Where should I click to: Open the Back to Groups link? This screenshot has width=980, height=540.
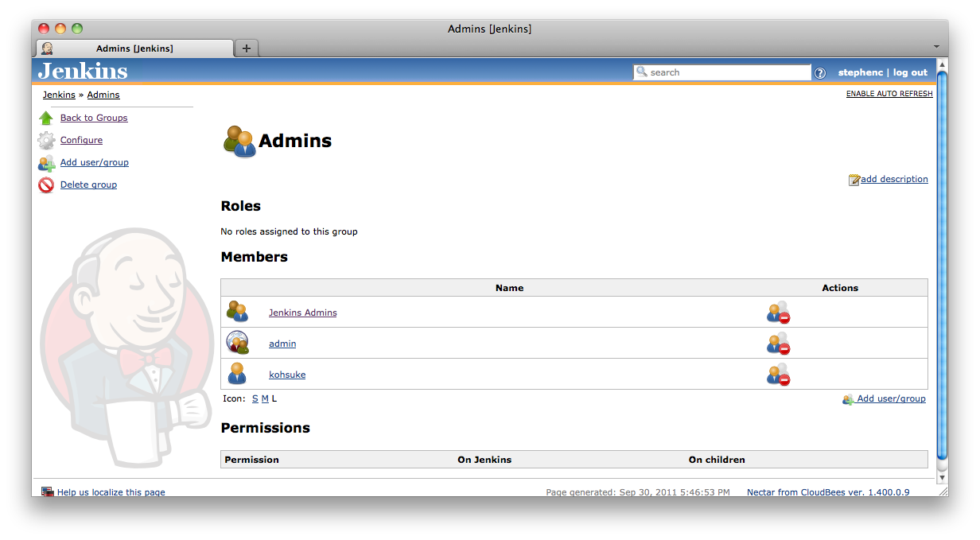[94, 118]
